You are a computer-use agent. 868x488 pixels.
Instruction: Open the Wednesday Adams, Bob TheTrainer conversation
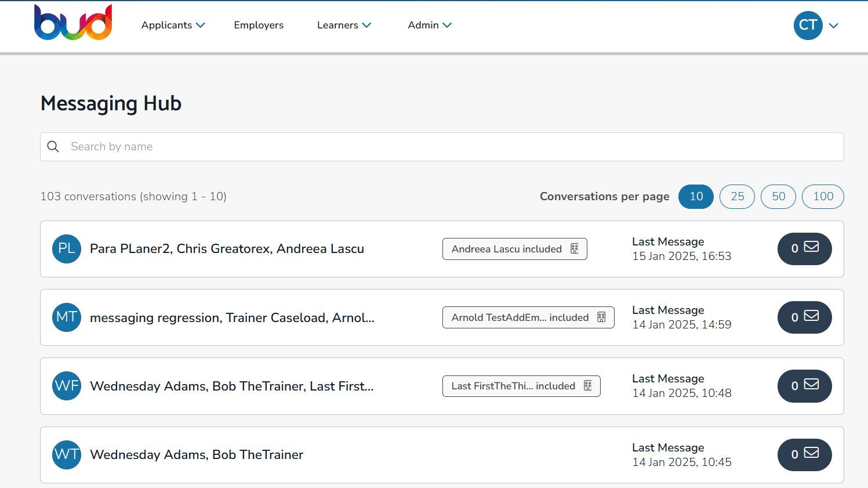(196, 454)
